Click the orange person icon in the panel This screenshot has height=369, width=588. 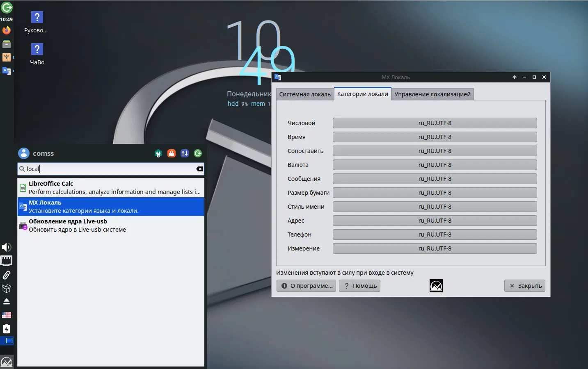click(7, 57)
